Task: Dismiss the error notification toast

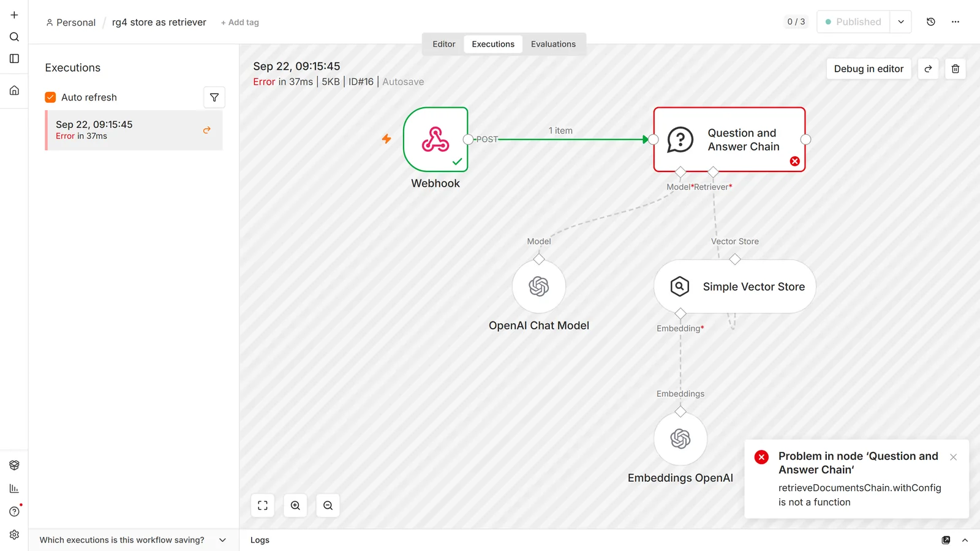Action: coord(953,457)
